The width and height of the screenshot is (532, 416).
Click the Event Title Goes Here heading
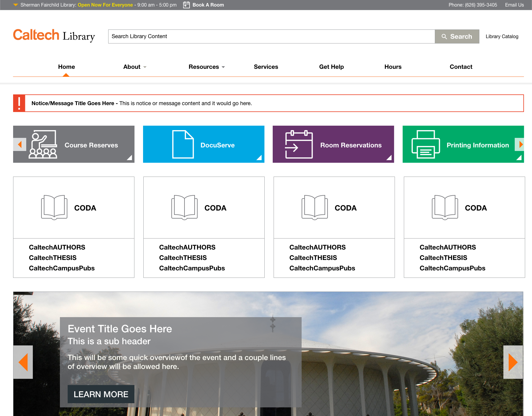pyautogui.click(x=120, y=329)
